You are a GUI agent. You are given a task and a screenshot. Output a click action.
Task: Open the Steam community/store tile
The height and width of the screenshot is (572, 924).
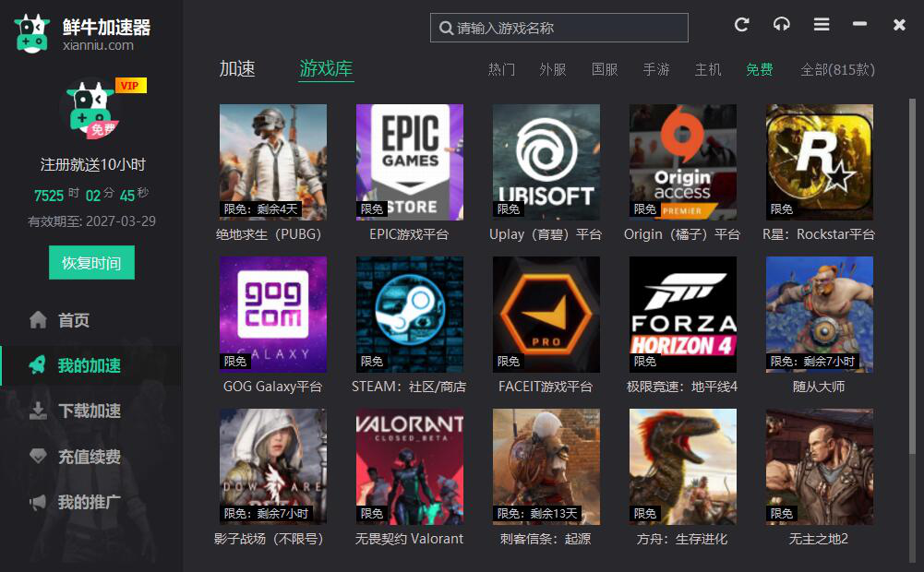tap(409, 315)
